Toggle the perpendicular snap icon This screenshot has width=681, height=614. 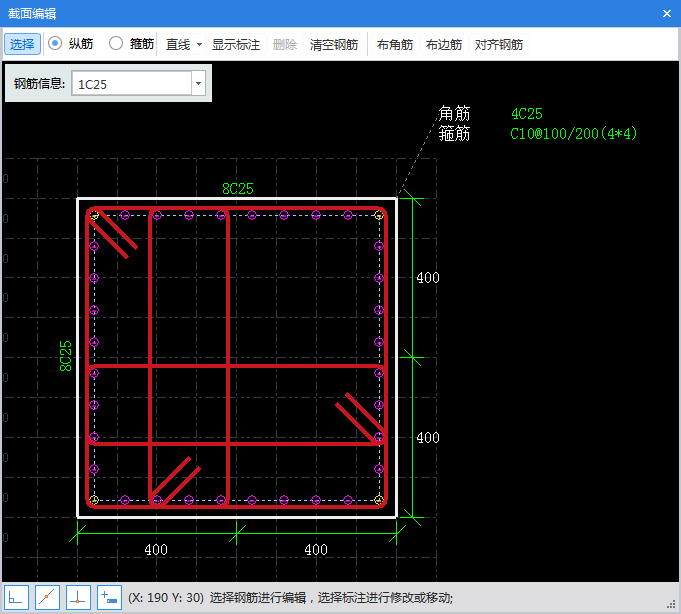coord(78,597)
